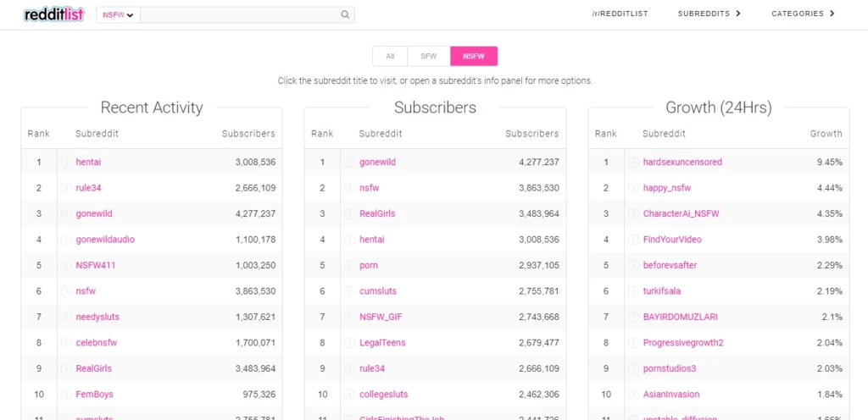Open info icon for RealGirls in Subscribers list
The height and width of the screenshot is (420, 868).
pyautogui.click(x=350, y=213)
